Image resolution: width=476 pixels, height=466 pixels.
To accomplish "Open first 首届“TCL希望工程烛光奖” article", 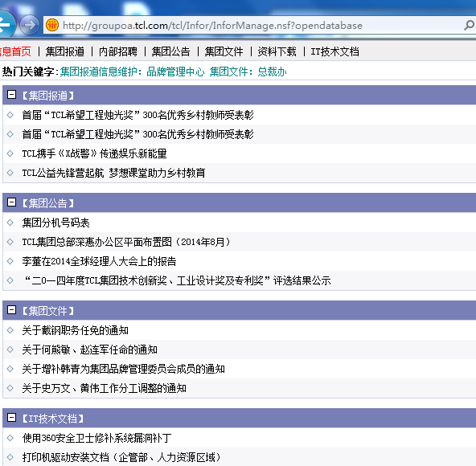I will pos(137,115).
